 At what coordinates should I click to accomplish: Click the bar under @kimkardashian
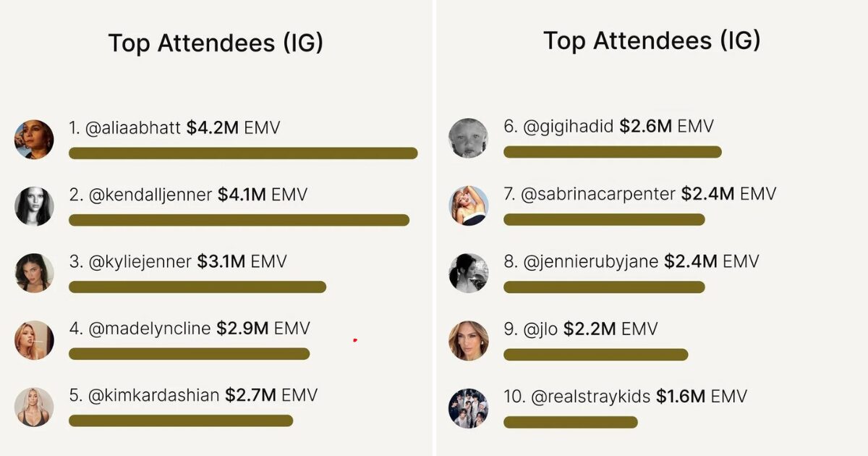(x=181, y=421)
